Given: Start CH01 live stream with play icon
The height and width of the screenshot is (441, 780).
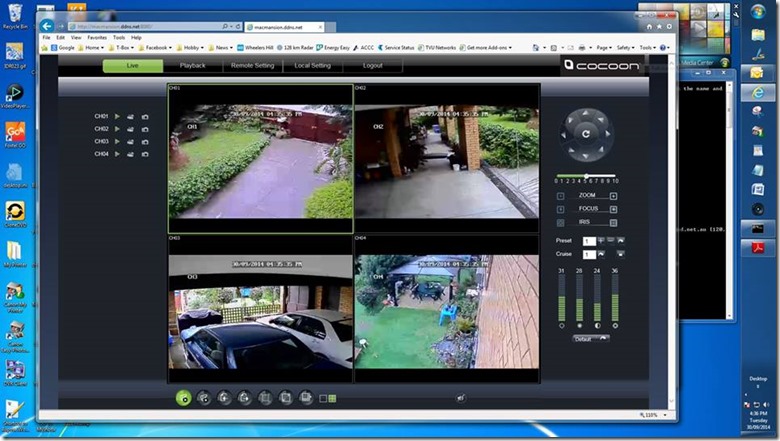Looking at the screenshot, I should pos(117,116).
